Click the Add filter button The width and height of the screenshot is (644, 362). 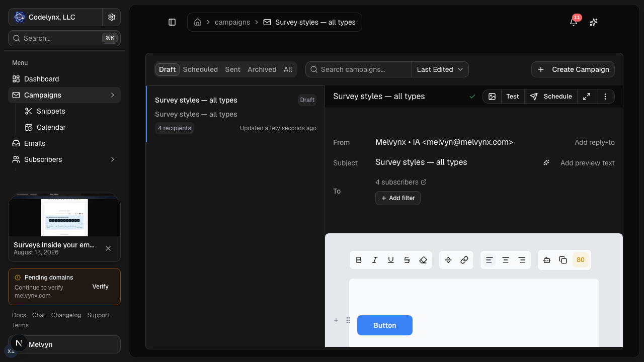pos(398,198)
